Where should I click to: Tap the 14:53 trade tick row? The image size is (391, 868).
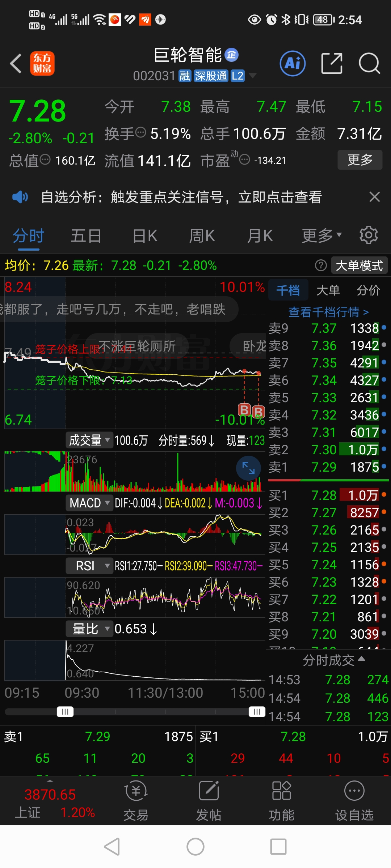click(x=328, y=680)
